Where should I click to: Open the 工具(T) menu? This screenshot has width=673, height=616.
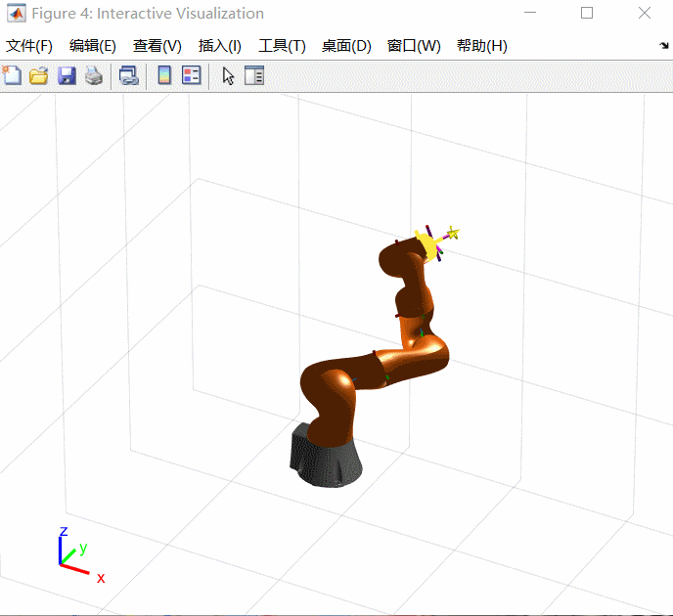pos(282,46)
